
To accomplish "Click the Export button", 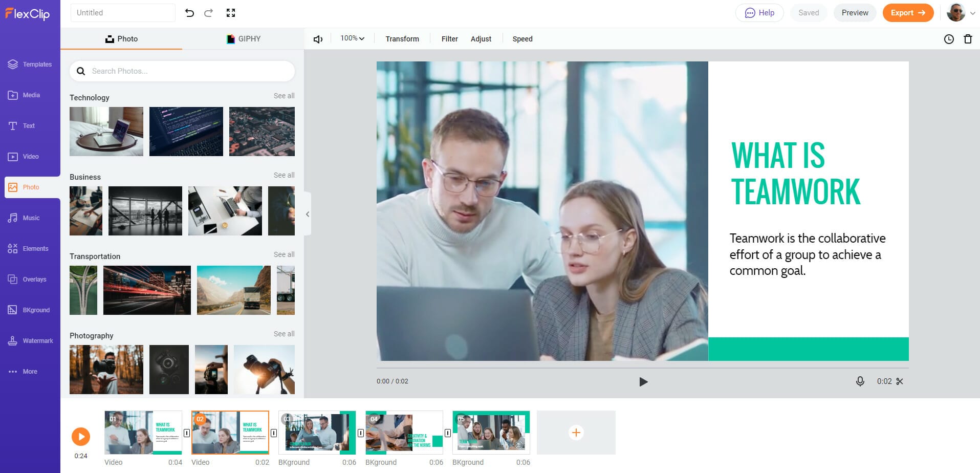I will click(x=908, y=12).
